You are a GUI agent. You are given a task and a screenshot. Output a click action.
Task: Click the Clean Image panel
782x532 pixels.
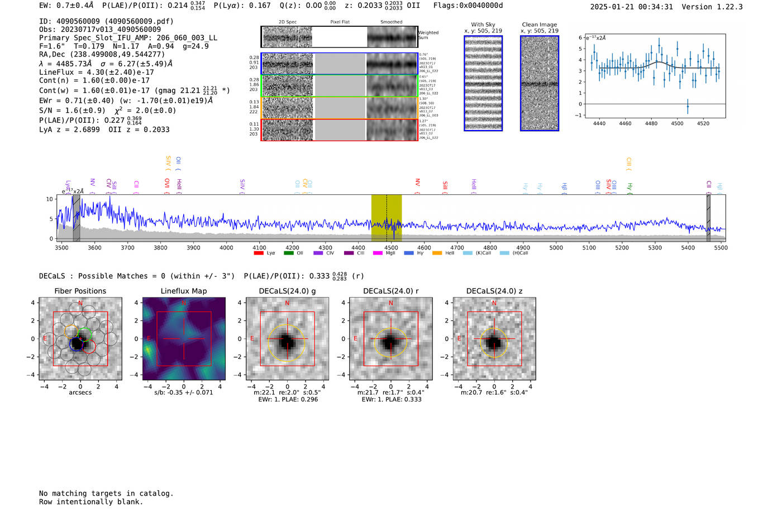click(540, 83)
